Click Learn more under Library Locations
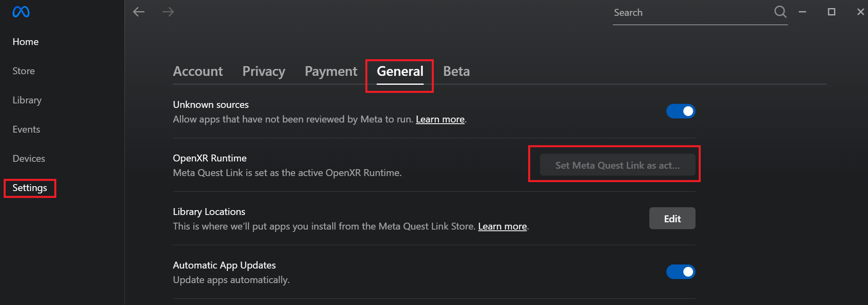This screenshot has height=305, width=868. click(x=502, y=226)
